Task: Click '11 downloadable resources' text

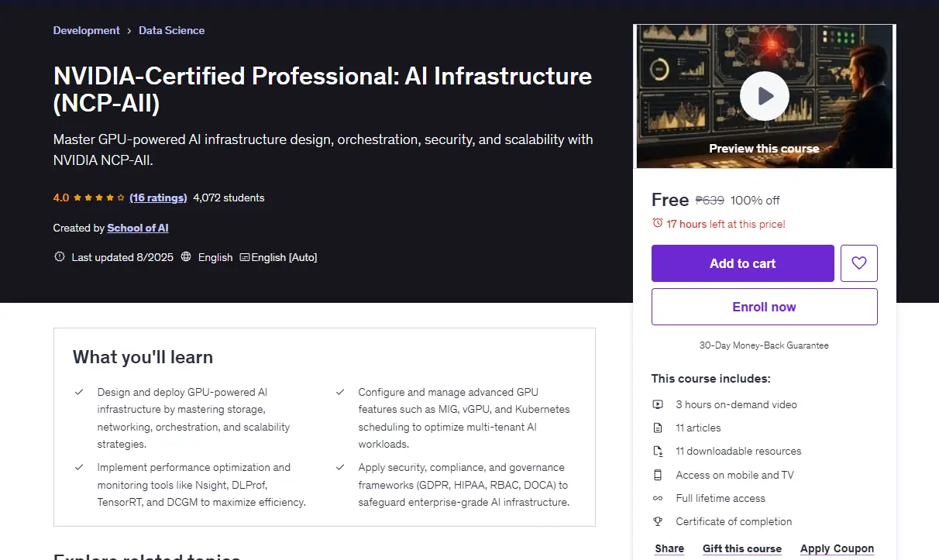Action: click(738, 451)
